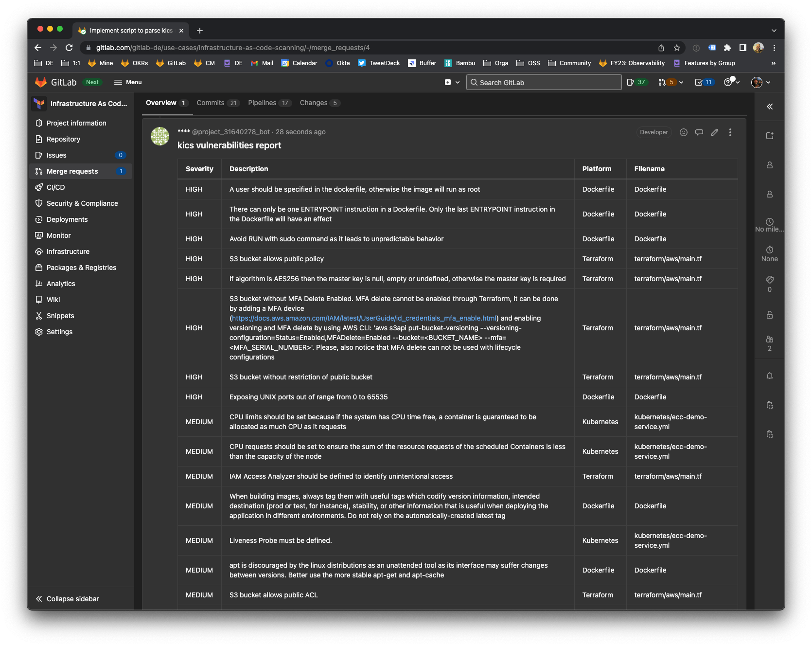The image size is (812, 646).
Task: Open the AWS MFA documentation link
Action: coord(364,318)
